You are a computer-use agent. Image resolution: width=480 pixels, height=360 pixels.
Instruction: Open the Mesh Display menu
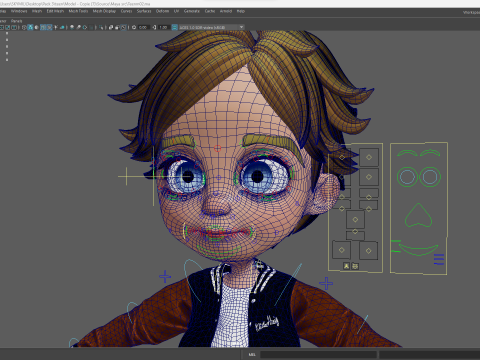pos(104,11)
